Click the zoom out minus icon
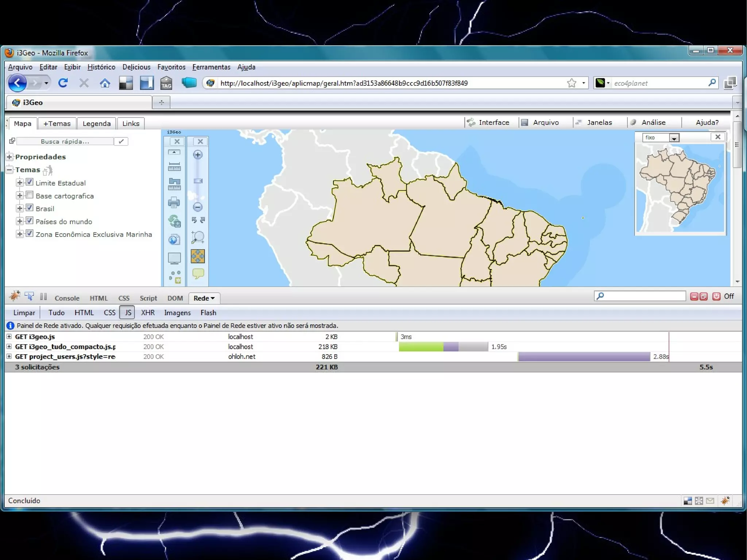Screen dimensions: 747x560 [x=198, y=207]
